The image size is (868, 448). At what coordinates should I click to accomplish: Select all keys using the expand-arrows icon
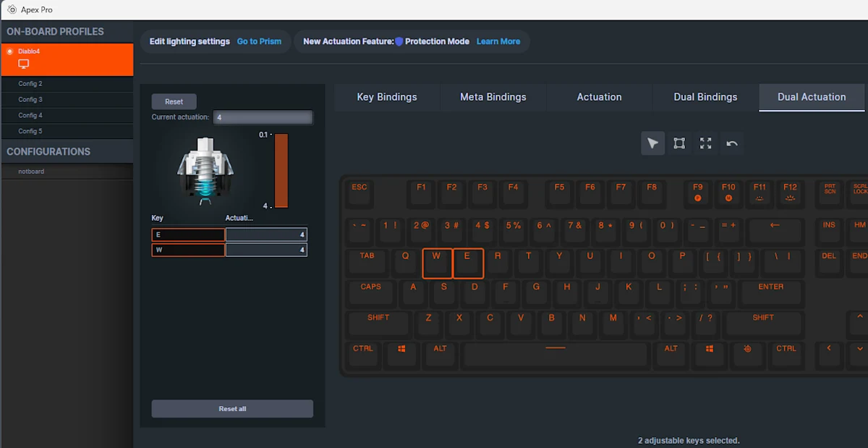point(705,143)
